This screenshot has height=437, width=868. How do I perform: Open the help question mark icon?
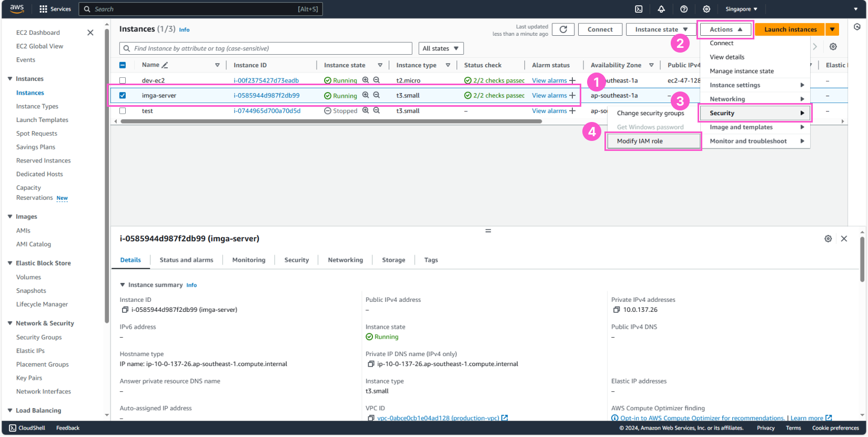pyautogui.click(x=684, y=9)
